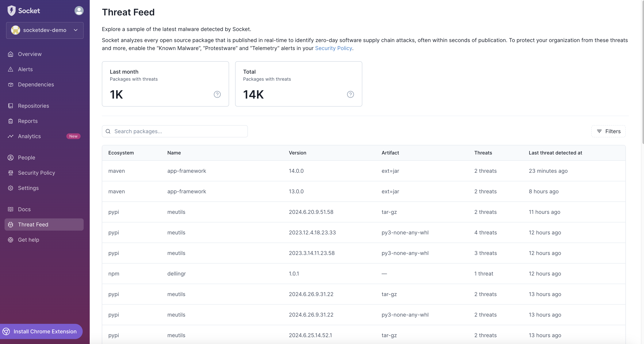Open app-framework version 13.0.0 row
Image resolution: width=644 pixels, height=344 pixels.
[363, 191]
